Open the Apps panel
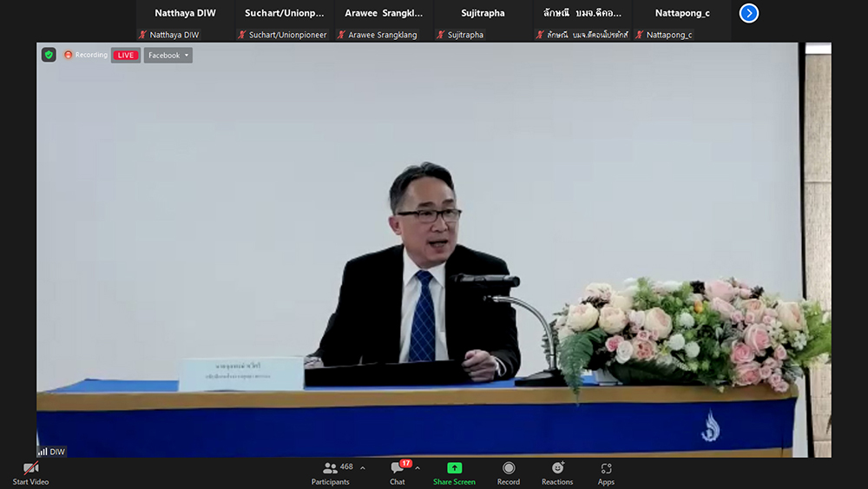 pos(606,472)
